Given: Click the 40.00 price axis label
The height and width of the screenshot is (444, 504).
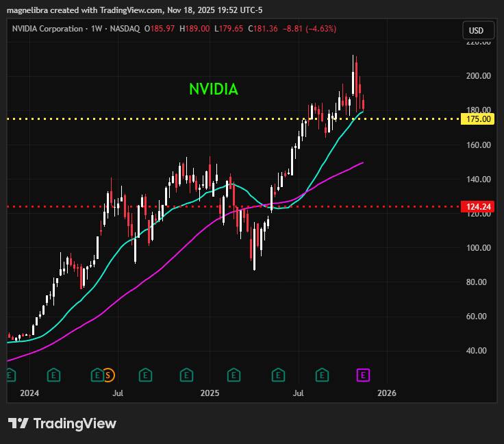Looking at the screenshot, I should click(477, 351).
